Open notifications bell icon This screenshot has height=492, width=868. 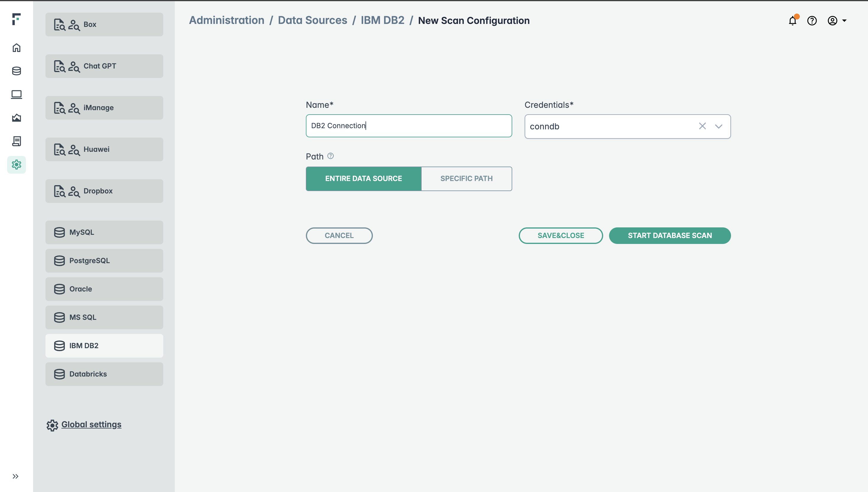(x=792, y=21)
